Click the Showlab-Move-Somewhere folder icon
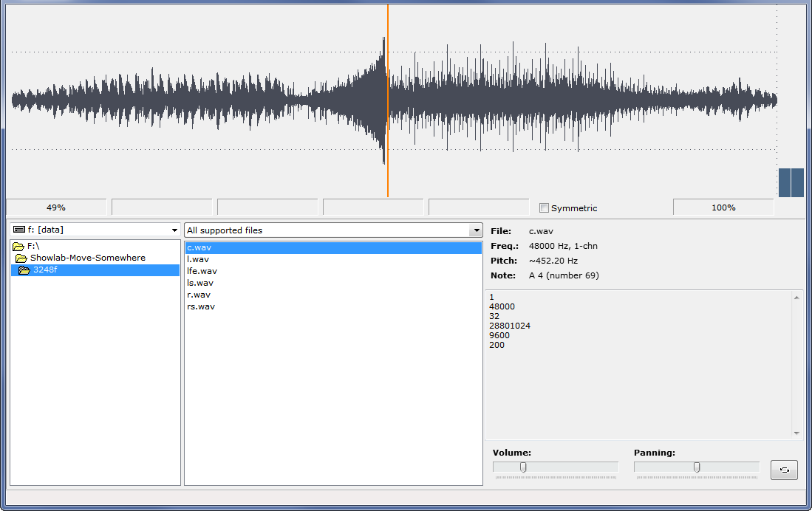 pyautogui.click(x=21, y=258)
